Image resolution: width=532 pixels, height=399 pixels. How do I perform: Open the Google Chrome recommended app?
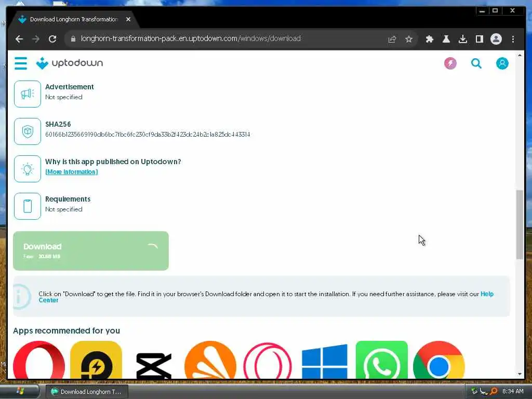pos(438,360)
